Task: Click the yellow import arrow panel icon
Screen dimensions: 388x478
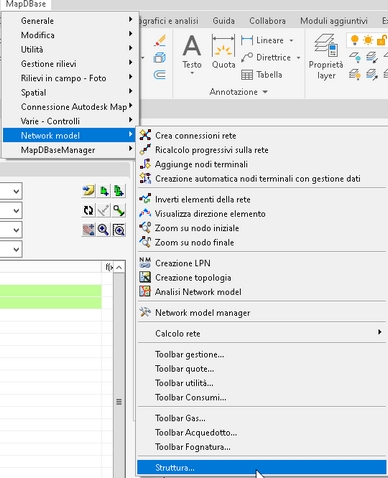Action: [x=88, y=191]
